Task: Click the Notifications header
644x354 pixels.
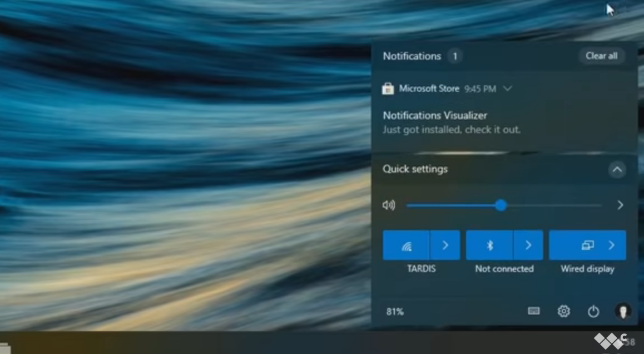Action: [x=412, y=56]
